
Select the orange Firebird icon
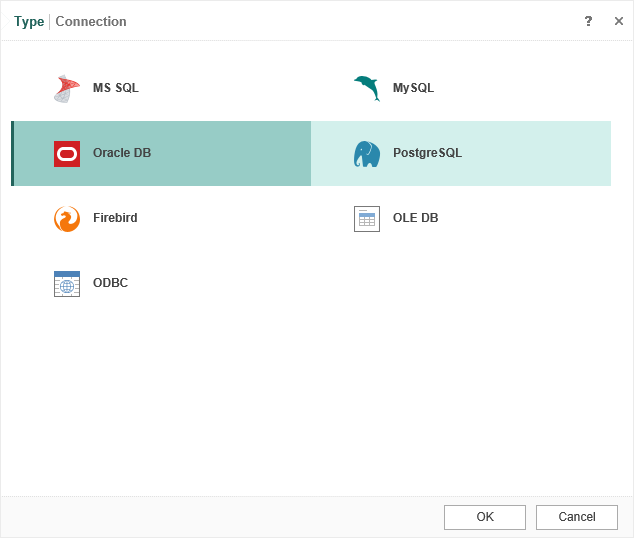click(67, 219)
